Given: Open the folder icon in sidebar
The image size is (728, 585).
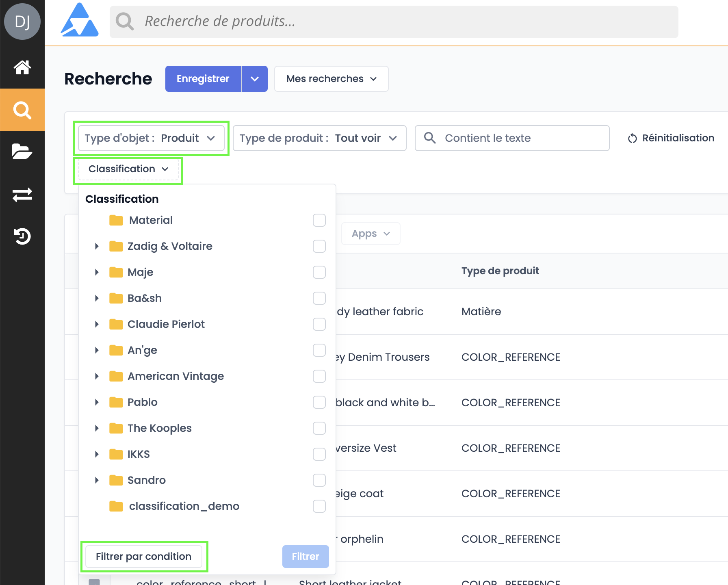Looking at the screenshot, I should pos(22,152).
